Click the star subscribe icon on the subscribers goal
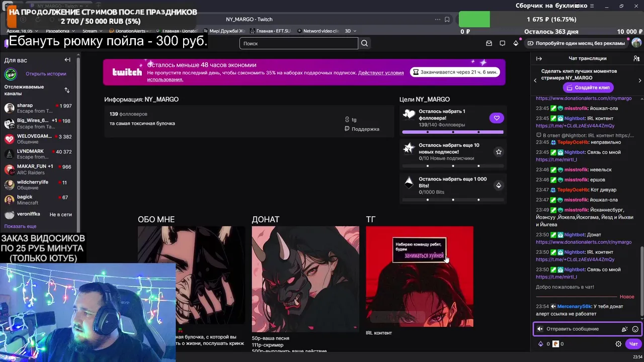Image resolution: width=644 pixels, height=362 pixels. (x=499, y=151)
